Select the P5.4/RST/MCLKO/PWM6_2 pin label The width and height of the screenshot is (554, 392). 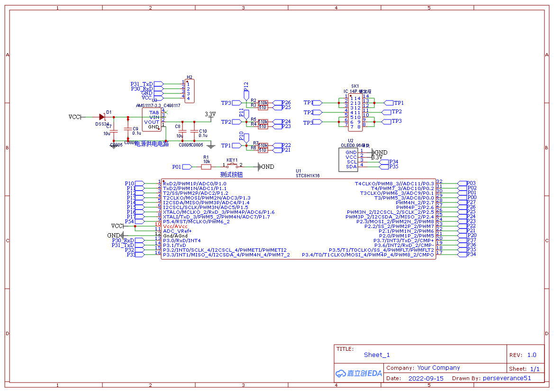[197, 221]
